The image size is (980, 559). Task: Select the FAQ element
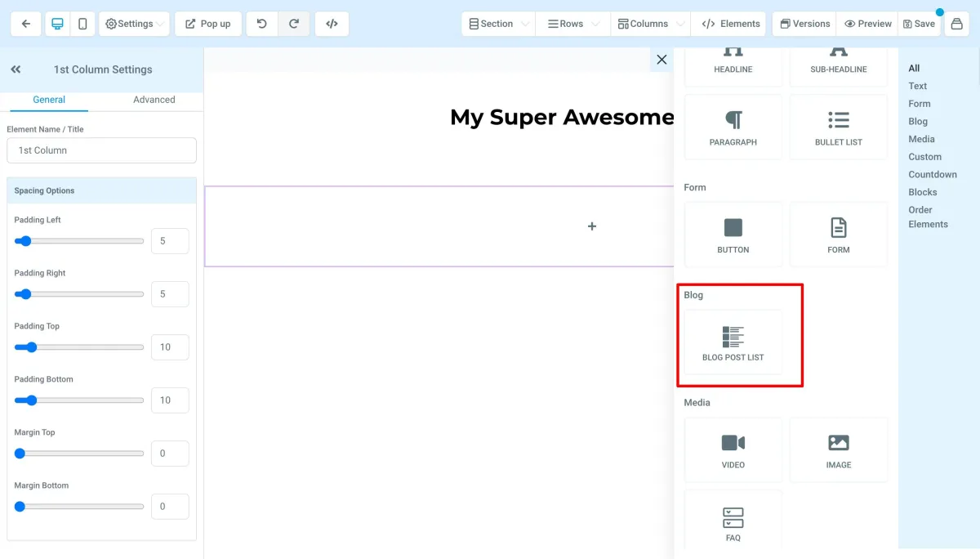click(x=733, y=521)
